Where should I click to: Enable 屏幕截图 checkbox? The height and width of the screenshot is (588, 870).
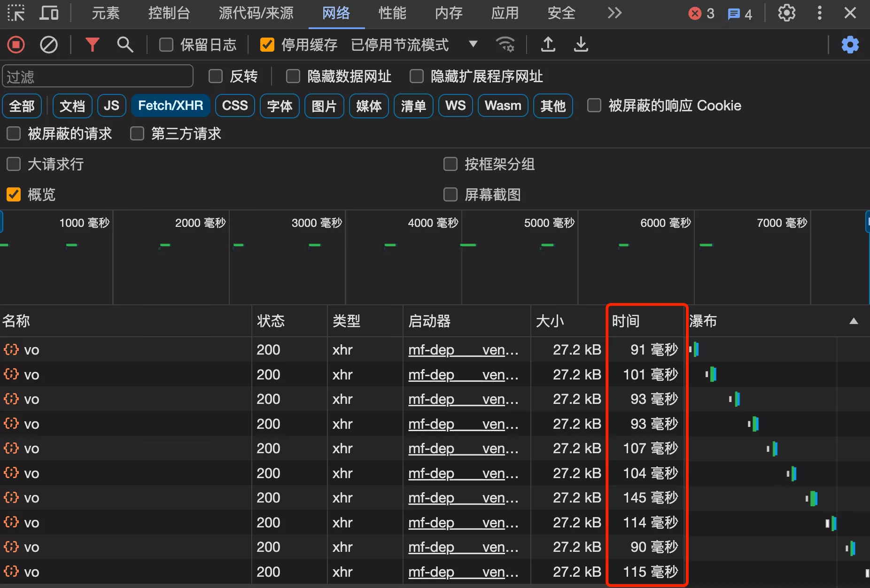tap(451, 194)
